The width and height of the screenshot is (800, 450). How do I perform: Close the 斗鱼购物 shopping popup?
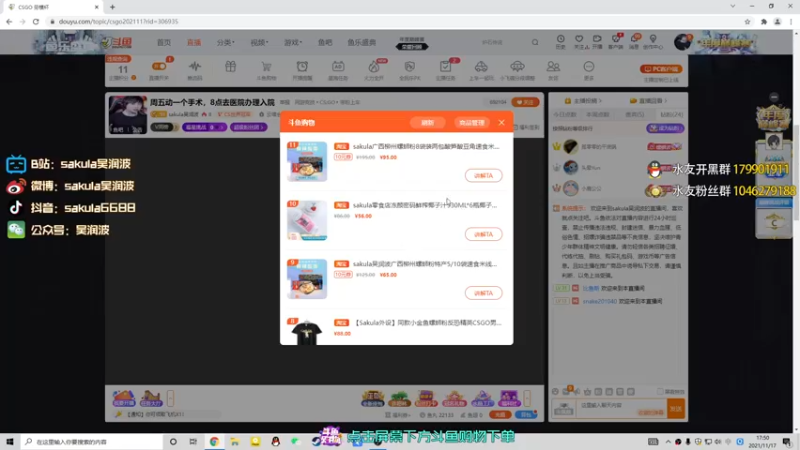pyautogui.click(x=502, y=122)
